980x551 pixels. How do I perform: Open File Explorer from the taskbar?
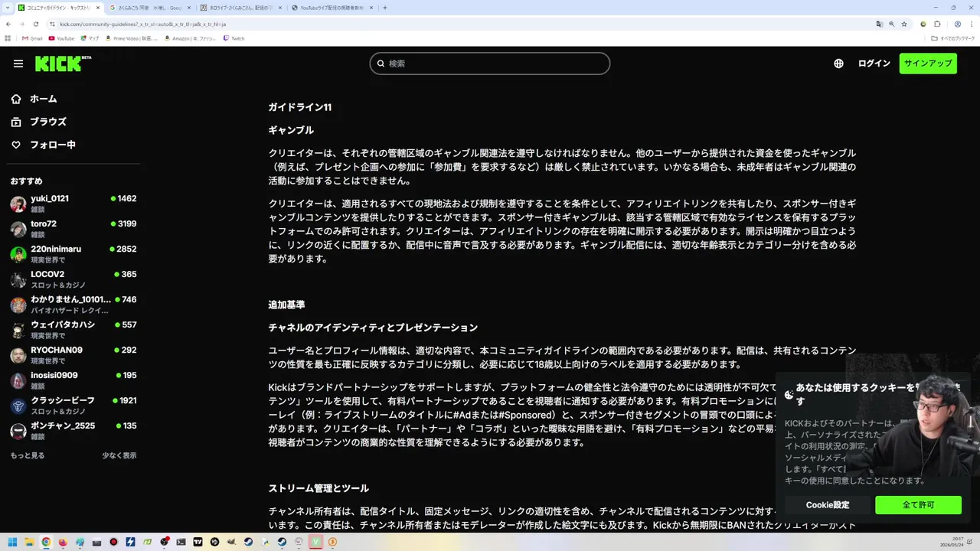coord(29,542)
